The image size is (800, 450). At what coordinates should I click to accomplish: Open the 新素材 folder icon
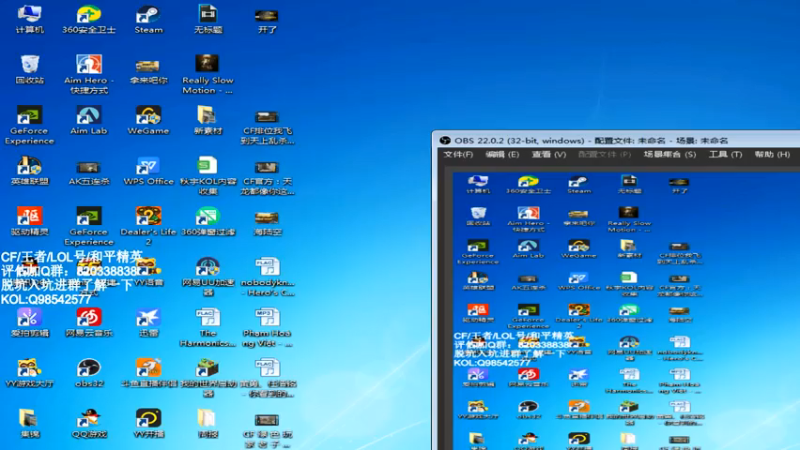pos(208,120)
